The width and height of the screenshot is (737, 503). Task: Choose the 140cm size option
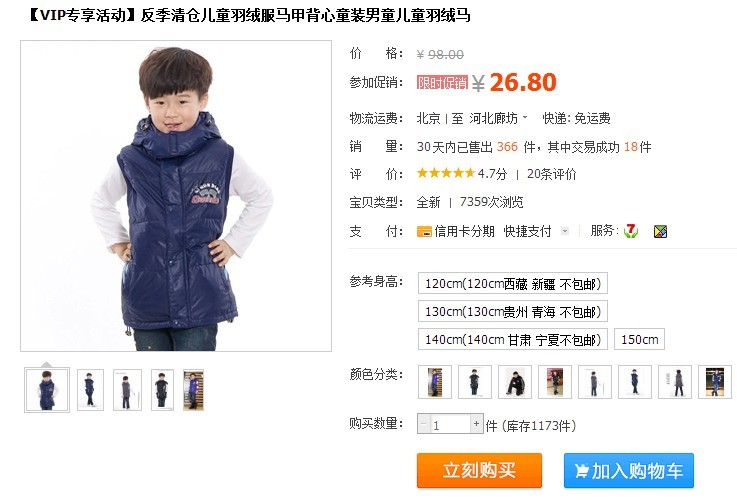point(513,339)
